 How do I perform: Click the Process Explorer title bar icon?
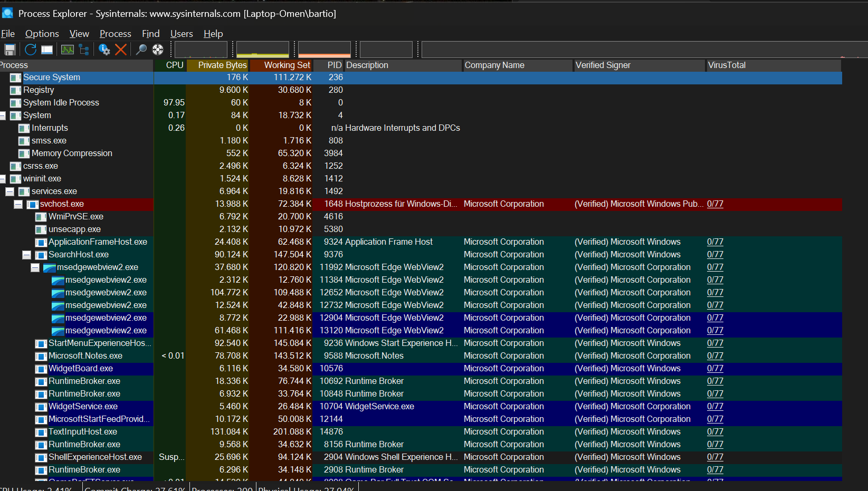point(7,13)
